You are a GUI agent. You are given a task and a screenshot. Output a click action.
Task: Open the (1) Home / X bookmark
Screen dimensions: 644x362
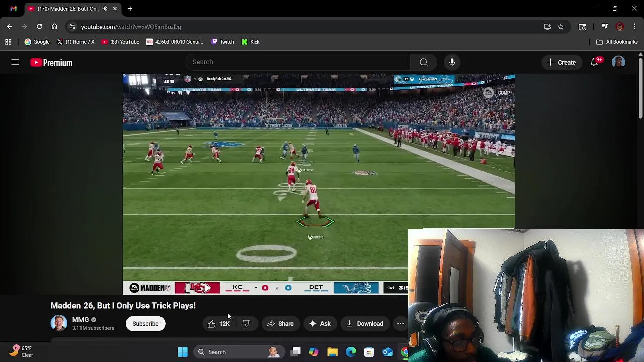[75, 42]
